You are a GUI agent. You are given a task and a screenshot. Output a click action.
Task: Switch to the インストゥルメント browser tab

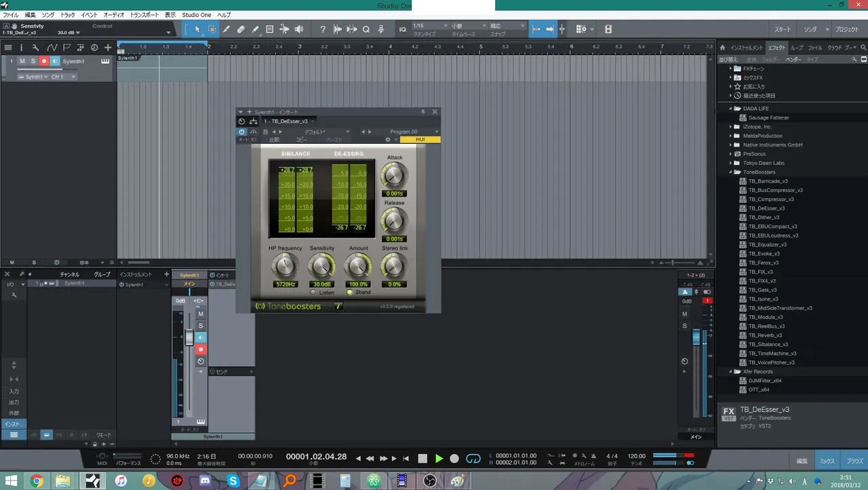pos(746,48)
